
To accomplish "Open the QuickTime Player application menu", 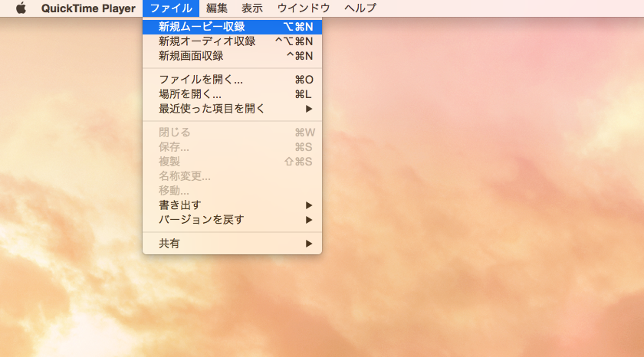I will pyautogui.click(x=88, y=8).
